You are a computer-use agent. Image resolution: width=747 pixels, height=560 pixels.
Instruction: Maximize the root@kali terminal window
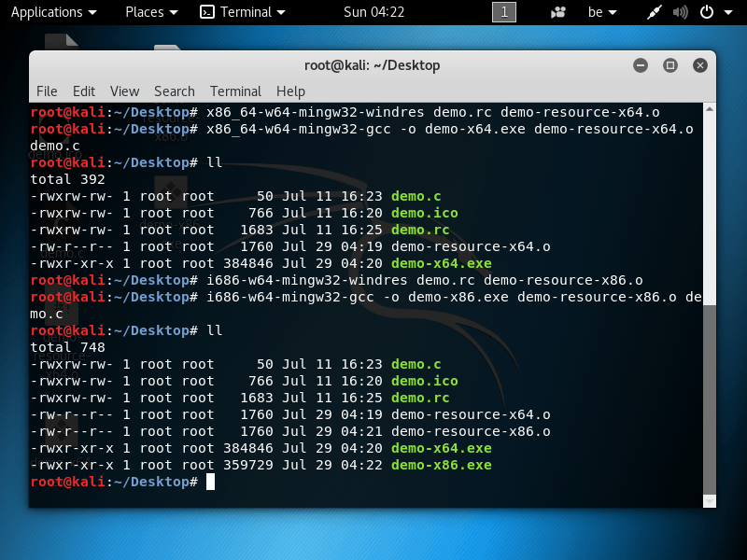pyautogui.click(x=669, y=65)
